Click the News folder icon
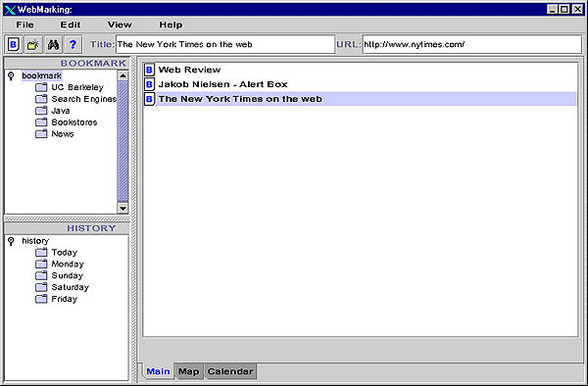 41,134
